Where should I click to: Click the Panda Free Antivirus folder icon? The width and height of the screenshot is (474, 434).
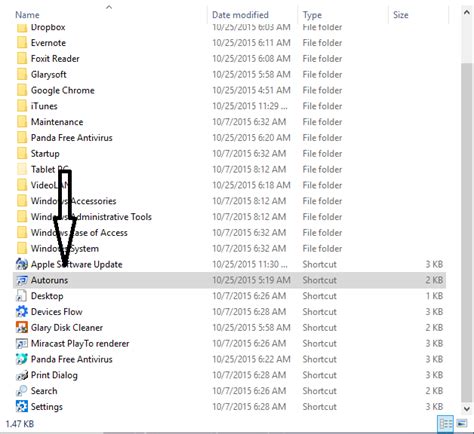point(22,138)
